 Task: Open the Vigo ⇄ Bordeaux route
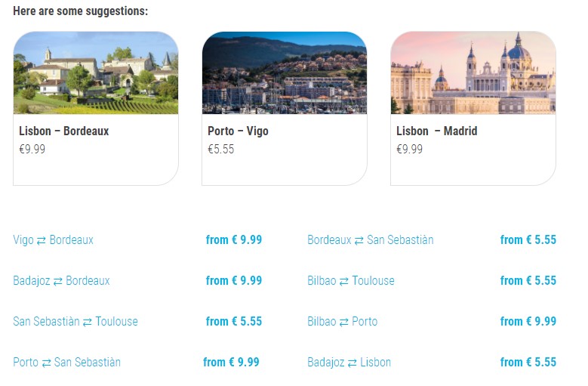click(53, 240)
